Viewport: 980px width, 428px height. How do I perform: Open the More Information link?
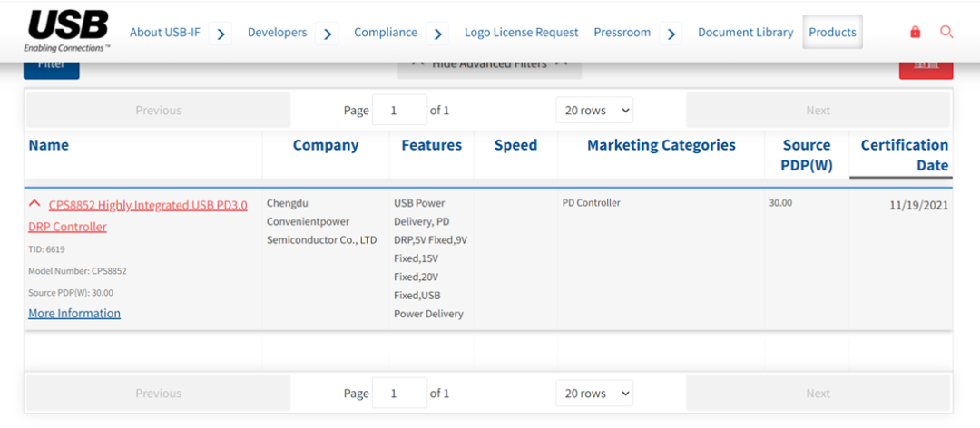[74, 313]
